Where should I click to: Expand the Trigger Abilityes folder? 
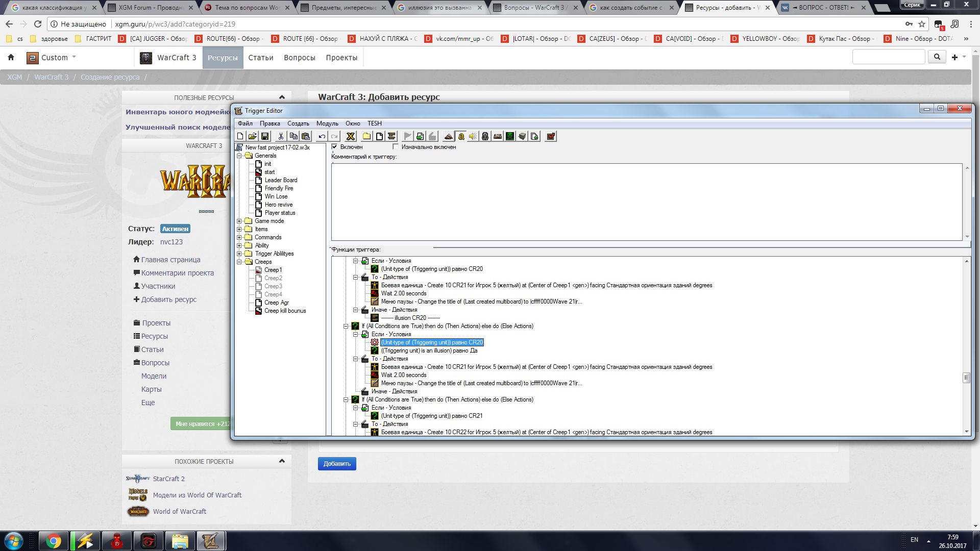pos(239,254)
